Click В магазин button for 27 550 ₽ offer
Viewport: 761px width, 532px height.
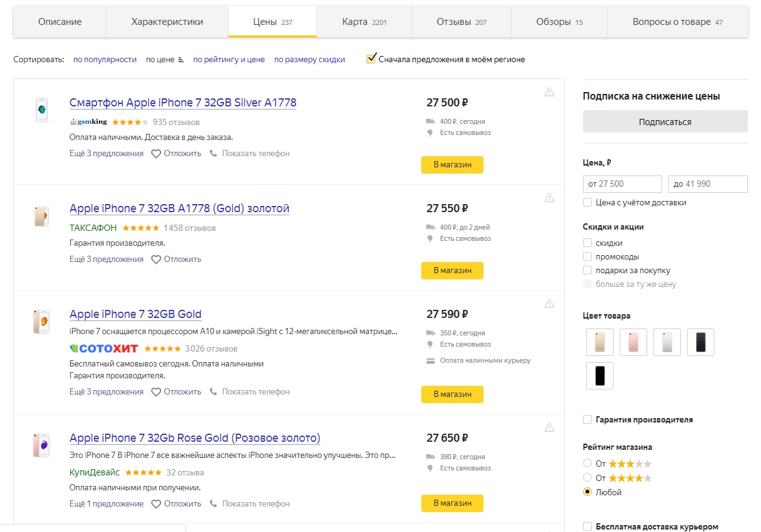click(452, 271)
